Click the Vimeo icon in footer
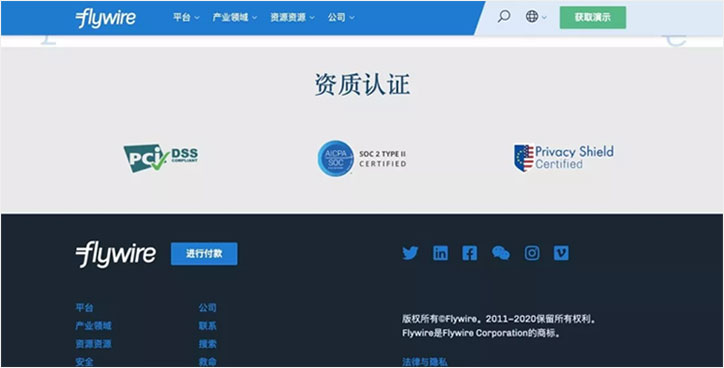724x368 pixels. pos(561,253)
